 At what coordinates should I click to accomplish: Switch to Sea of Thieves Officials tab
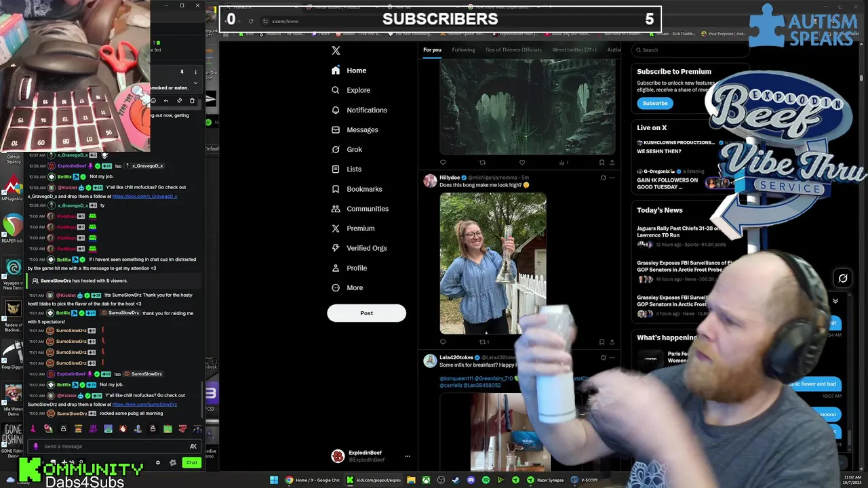(513, 49)
